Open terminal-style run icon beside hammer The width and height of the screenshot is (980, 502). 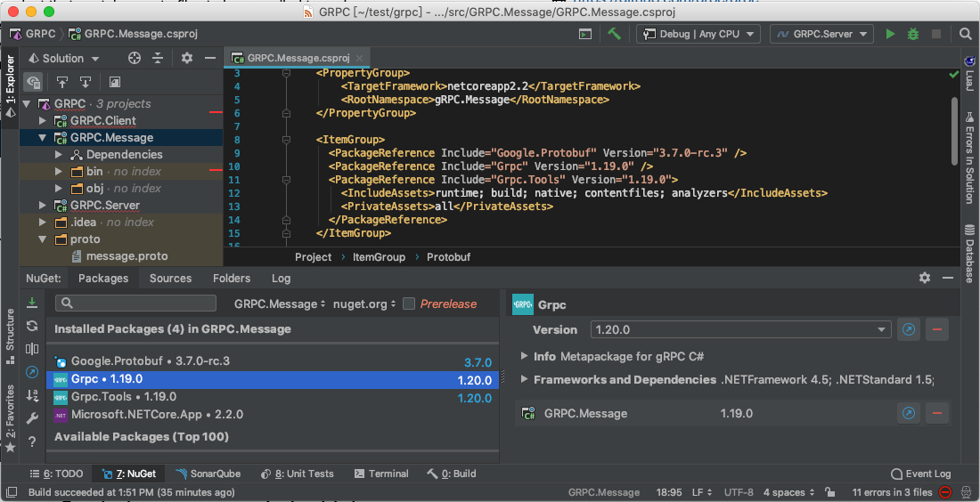pos(585,34)
